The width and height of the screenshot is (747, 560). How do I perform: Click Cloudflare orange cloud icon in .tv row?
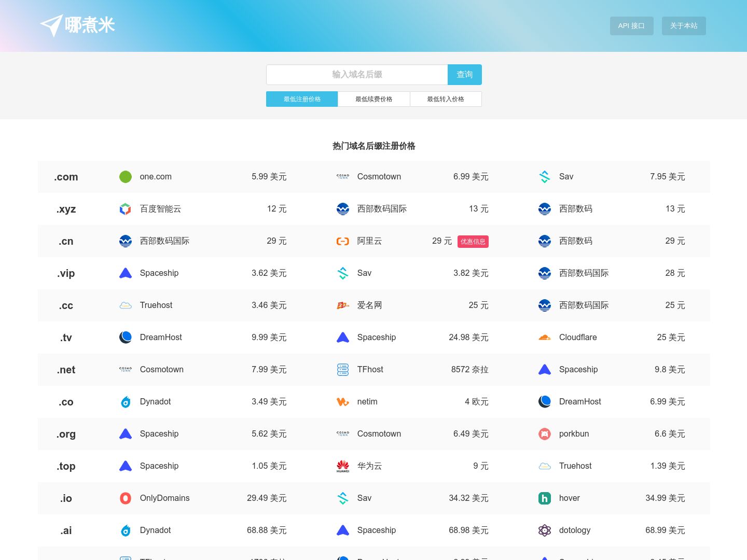(545, 338)
